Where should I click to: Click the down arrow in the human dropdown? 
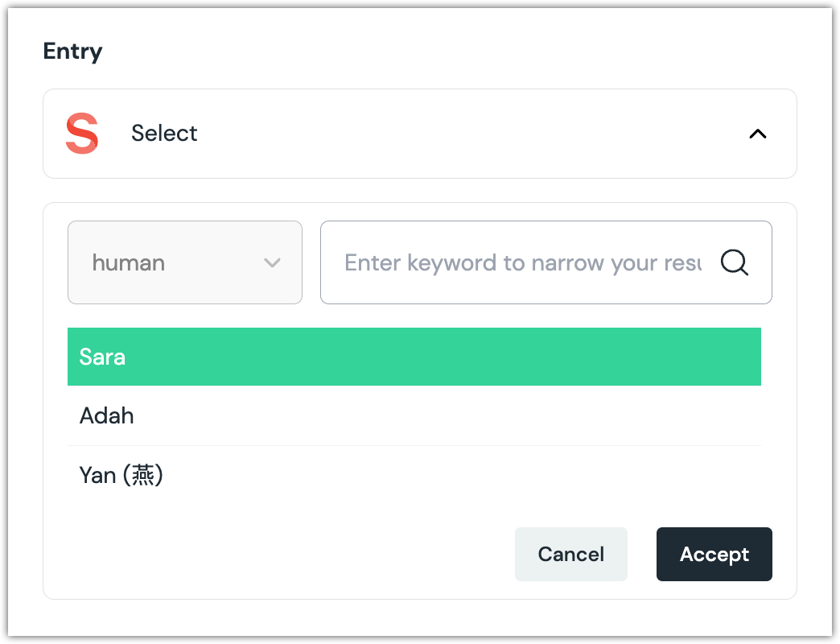click(x=272, y=263)
